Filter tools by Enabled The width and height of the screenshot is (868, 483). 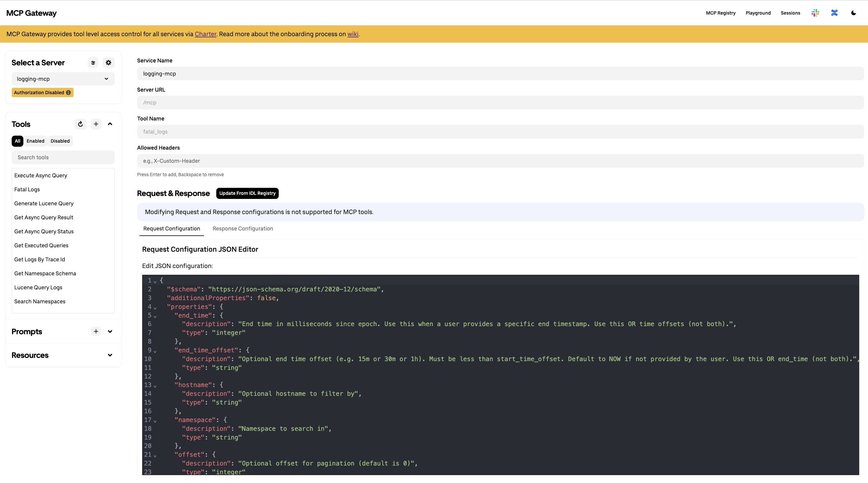[x=35, y=141]
